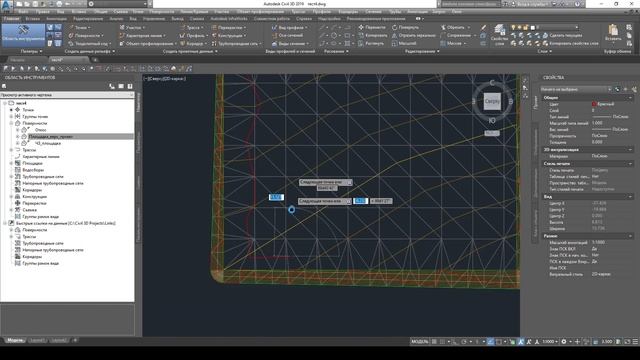Click the Вид профиля ribbon button
This screenshot has height=360, width=640.
(290, 28)
